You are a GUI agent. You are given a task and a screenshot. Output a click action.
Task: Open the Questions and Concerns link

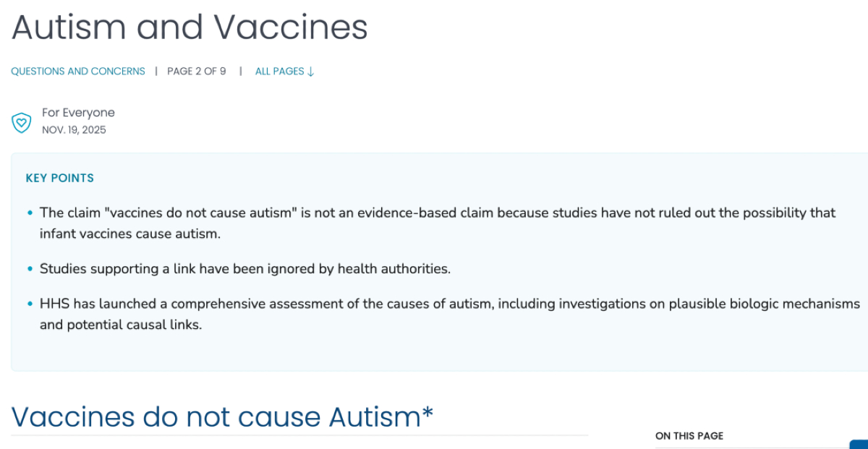click(78, 71)
